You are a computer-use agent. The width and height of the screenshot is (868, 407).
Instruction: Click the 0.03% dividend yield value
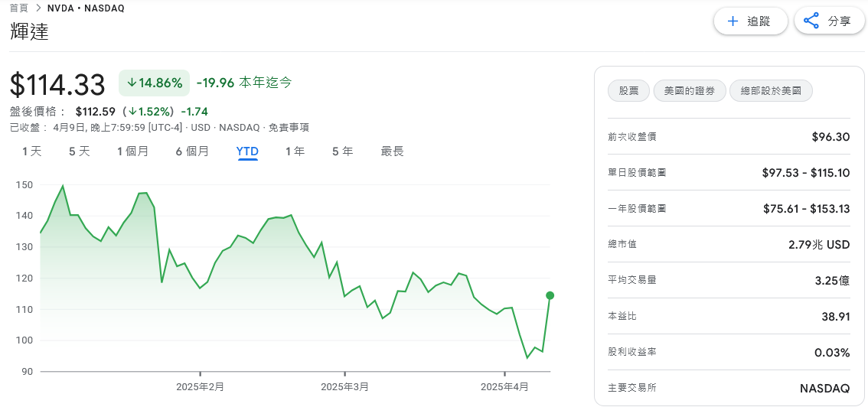pyautogui.click(x=833, y=352)
